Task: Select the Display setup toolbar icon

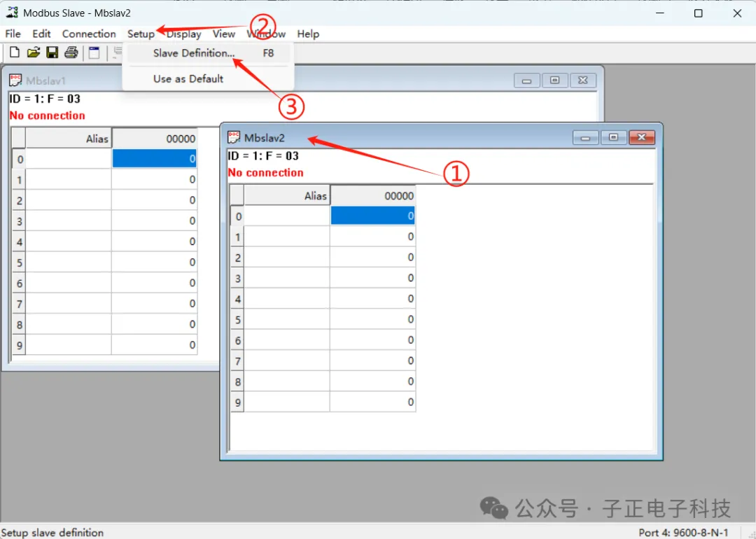Action: click(94, 52)
